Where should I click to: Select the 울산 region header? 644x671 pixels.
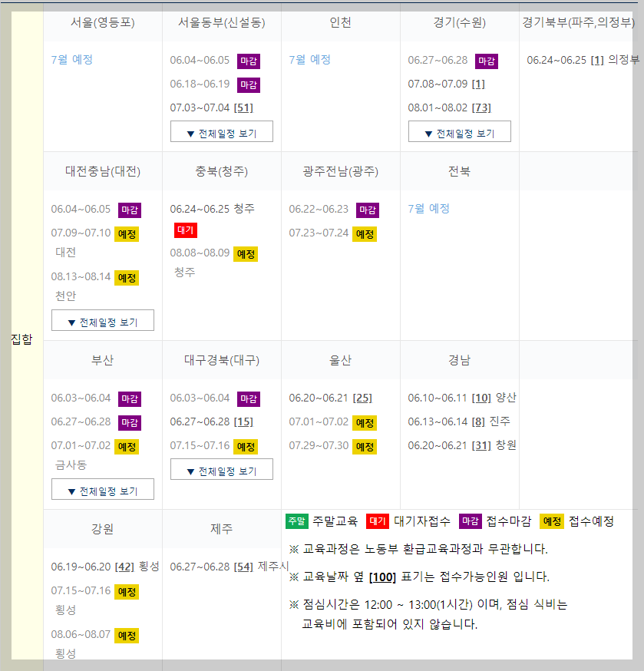[x=340, y=358]
